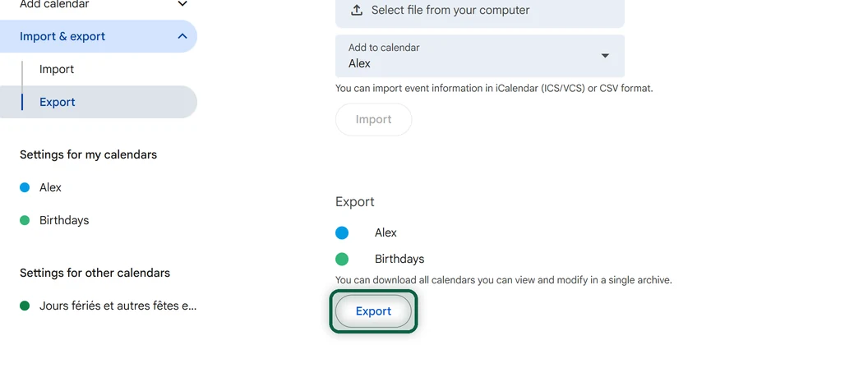The width and height of the screenshot is (868, 368).
Task: Click the upload icon beside Select file
Action: 357,10
